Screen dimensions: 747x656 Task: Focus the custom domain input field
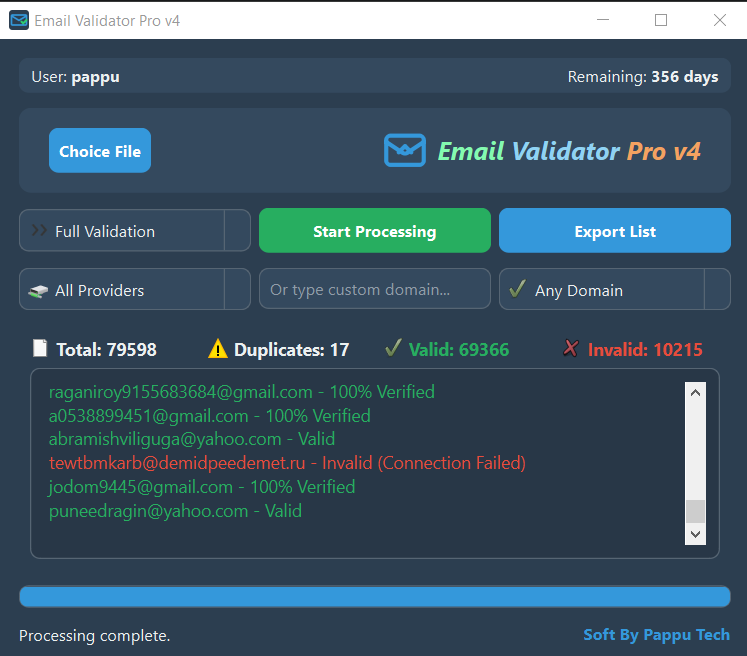375,289
